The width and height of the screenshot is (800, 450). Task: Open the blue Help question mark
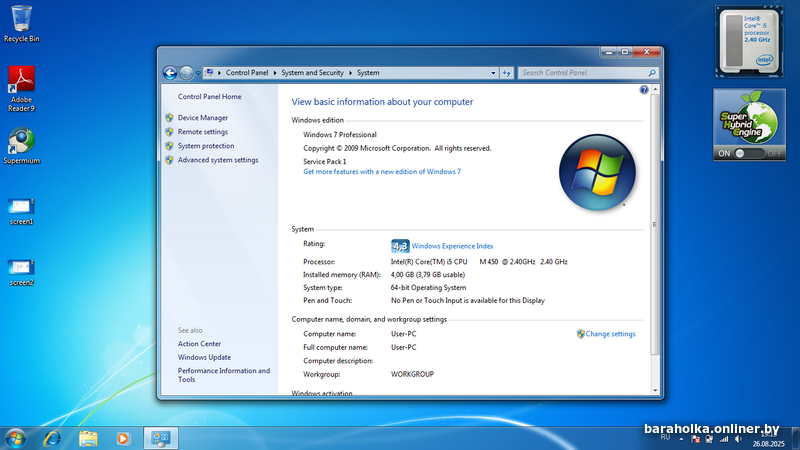[x=644, y=90]
